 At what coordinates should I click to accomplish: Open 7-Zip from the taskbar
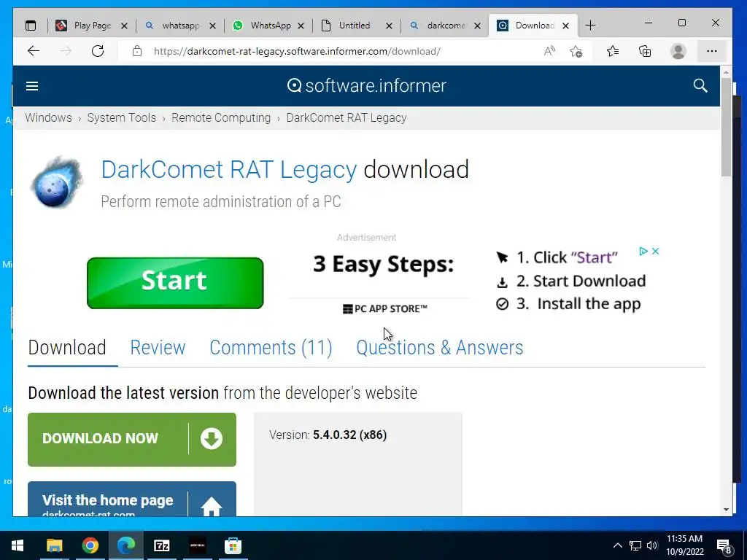(x=161, y=545)
